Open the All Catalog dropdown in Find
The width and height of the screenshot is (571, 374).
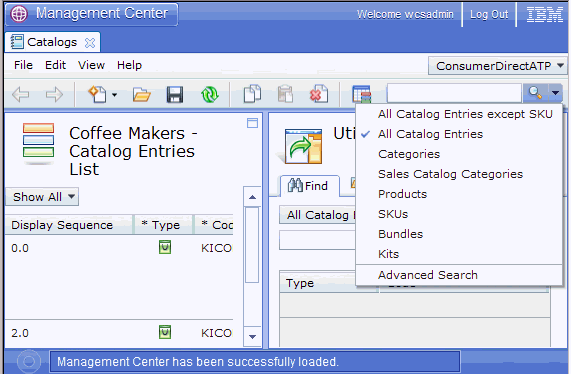[x=318, y=215]
